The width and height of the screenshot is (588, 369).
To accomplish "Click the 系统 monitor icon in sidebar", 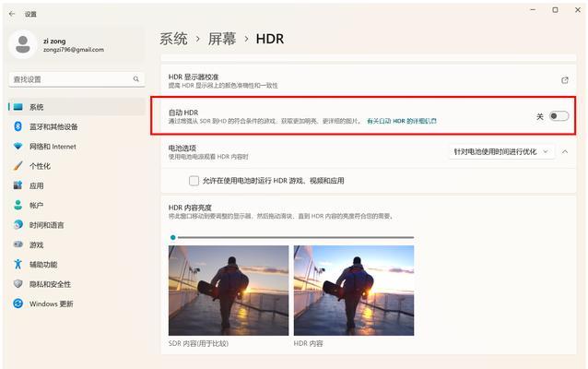I will tap(18, 107).
